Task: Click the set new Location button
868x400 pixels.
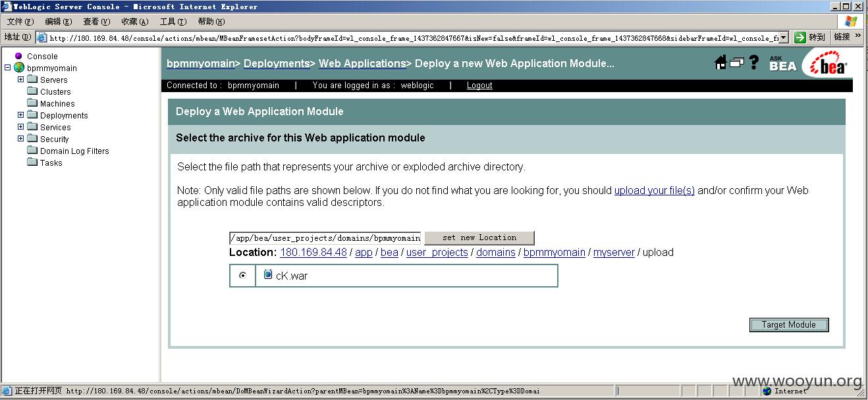Action: tap(479, 238)
